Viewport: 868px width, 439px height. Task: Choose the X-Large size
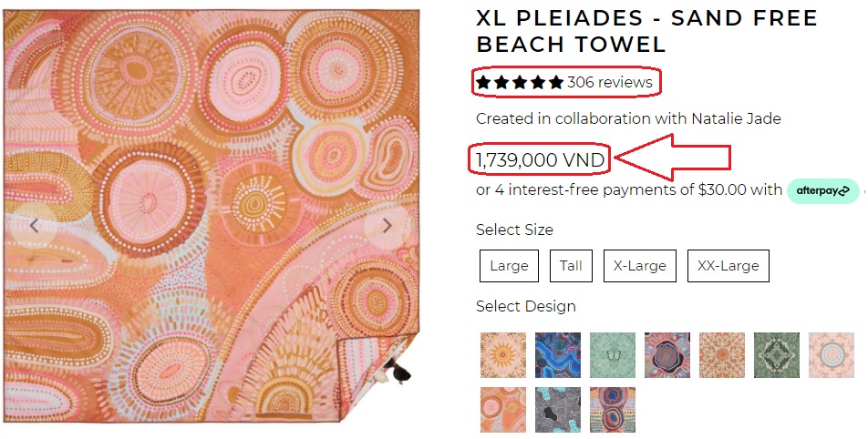tap(639, 266)
